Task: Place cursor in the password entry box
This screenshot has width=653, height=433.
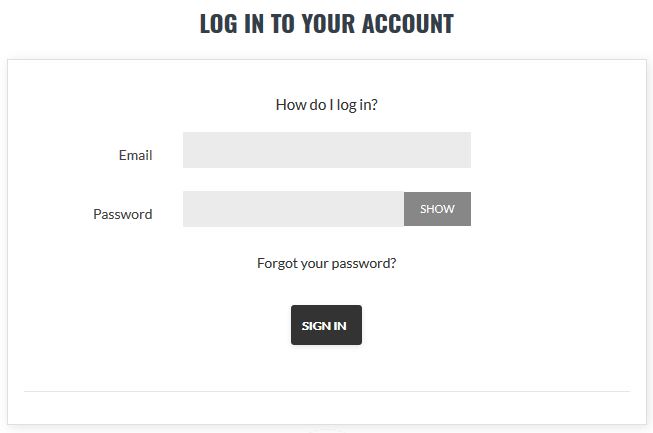Action: (293, 209)
